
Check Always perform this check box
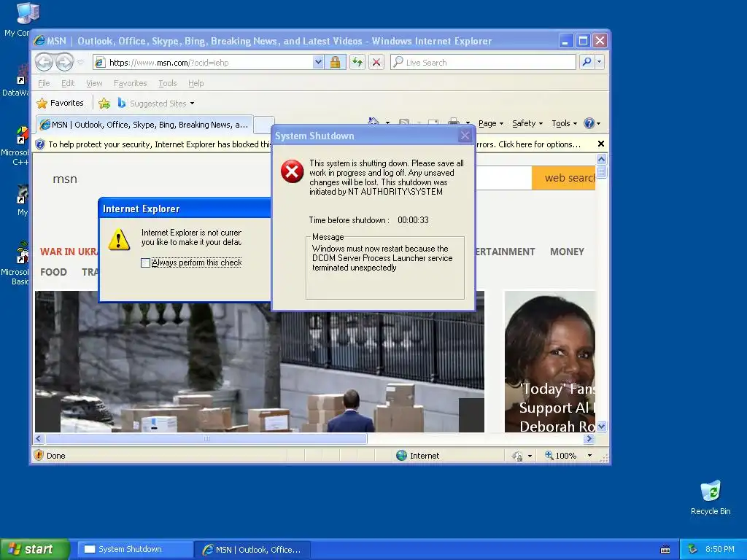point(145,262)
